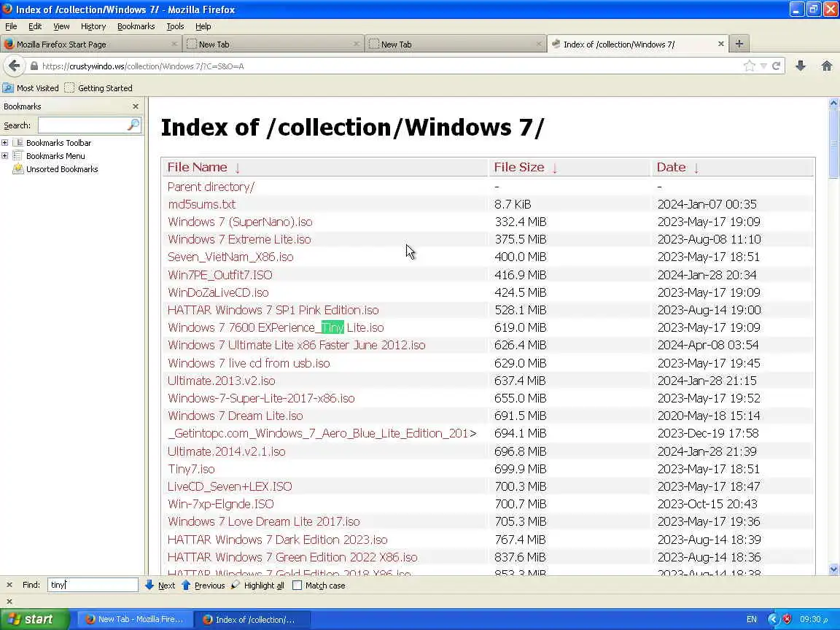Viewport: 840px width, 630px height.
Task: Open the Help menu
Action: tap(203, 26)
